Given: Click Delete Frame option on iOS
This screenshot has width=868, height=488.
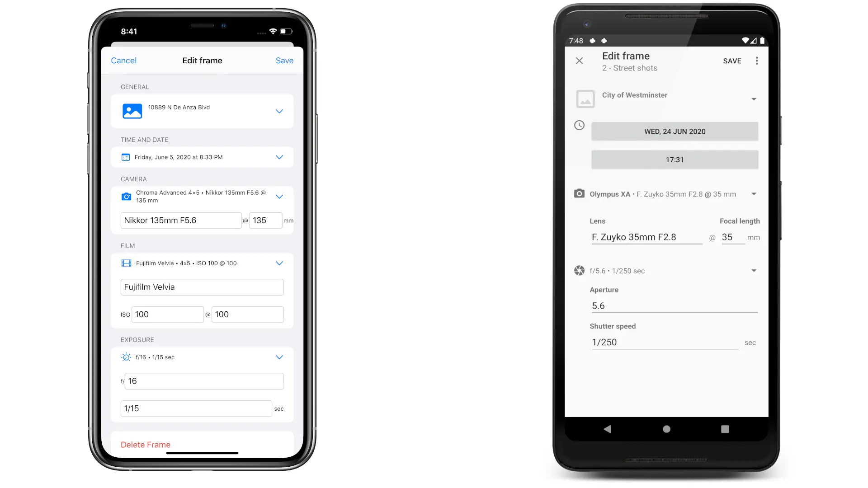Looking at the screenshot, I should tap(146, 445).
